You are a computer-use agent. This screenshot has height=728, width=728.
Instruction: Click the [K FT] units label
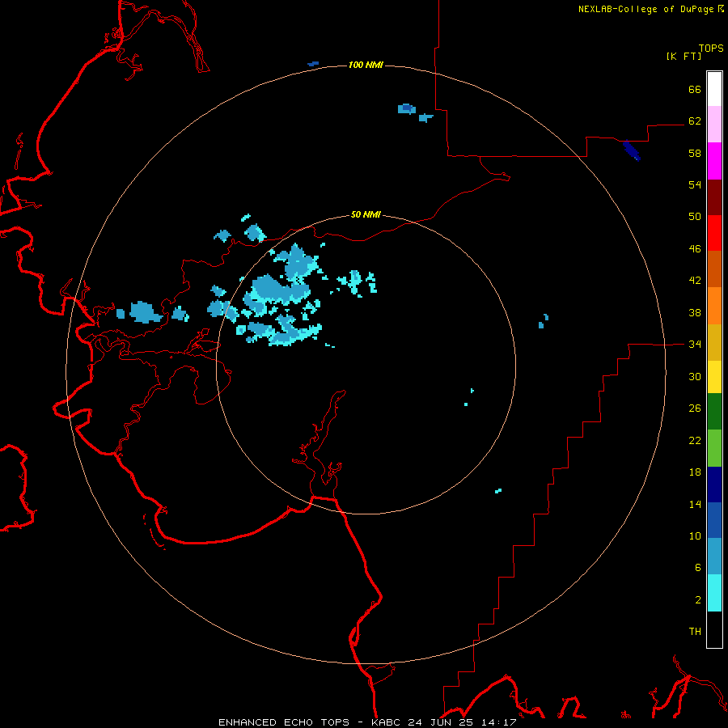point(684,56)
